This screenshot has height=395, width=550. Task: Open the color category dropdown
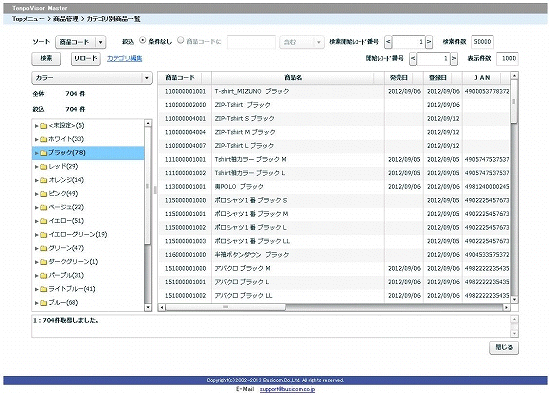coord(92,78)
